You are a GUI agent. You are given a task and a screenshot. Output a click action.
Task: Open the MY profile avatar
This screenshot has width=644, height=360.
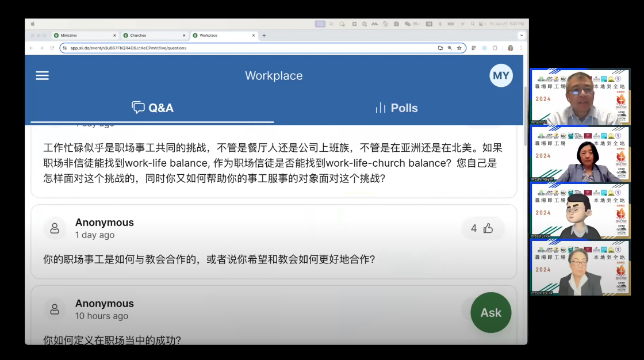[x=501, y=75]
